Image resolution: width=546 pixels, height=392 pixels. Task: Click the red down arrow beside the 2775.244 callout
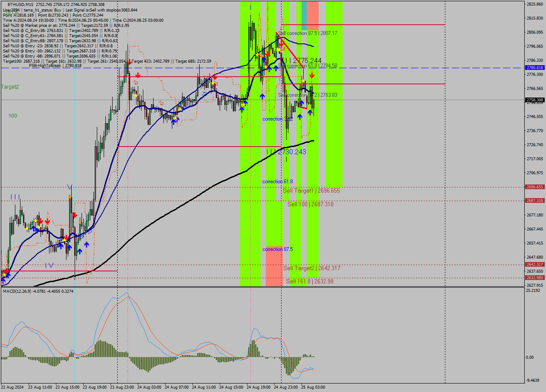[312, 75]
